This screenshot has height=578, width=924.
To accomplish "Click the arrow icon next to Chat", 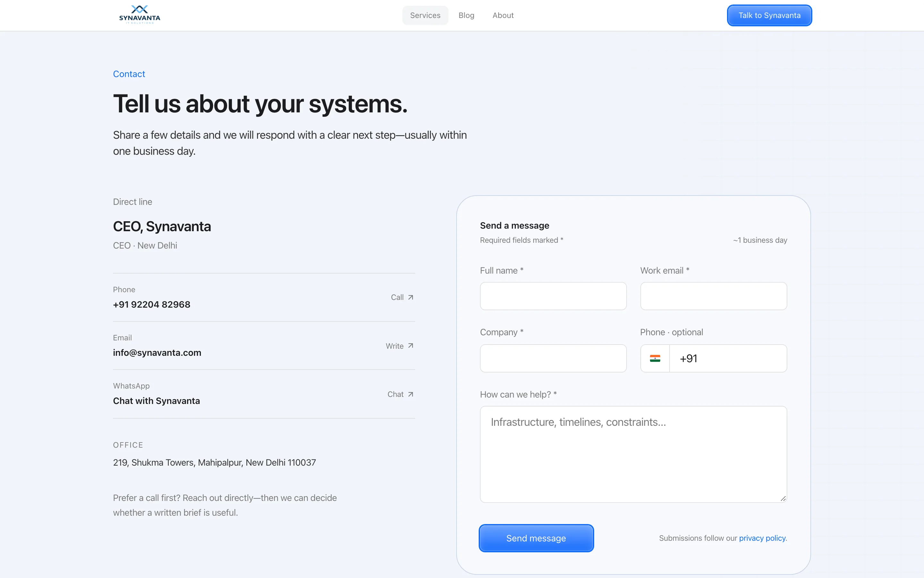I will click(410, 394).
